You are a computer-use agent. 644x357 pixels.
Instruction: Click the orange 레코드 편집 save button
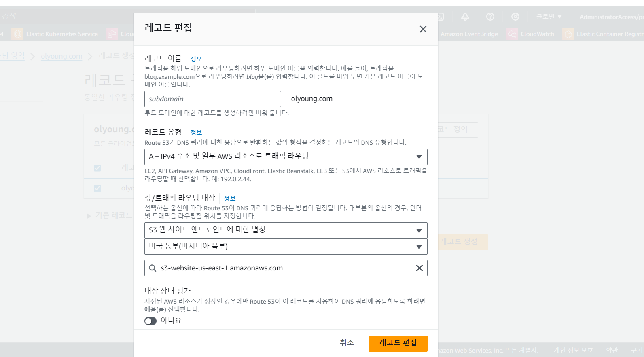point(398,343)
